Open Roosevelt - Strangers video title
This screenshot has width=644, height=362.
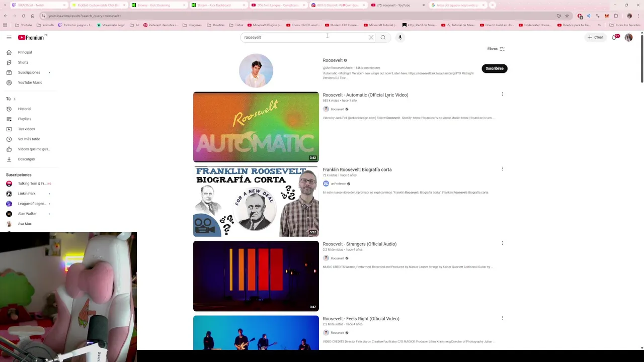pos(360,244)
